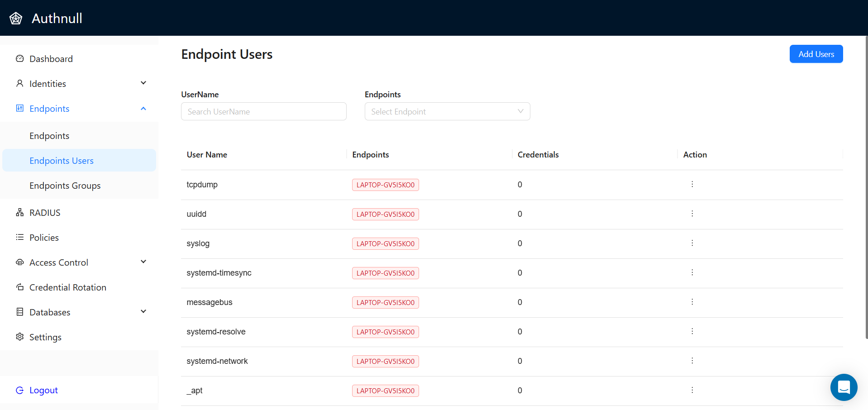Screen dimensions: 868x410
Task: Open the action menu for tcpdump user
Action: coord(692,184)
